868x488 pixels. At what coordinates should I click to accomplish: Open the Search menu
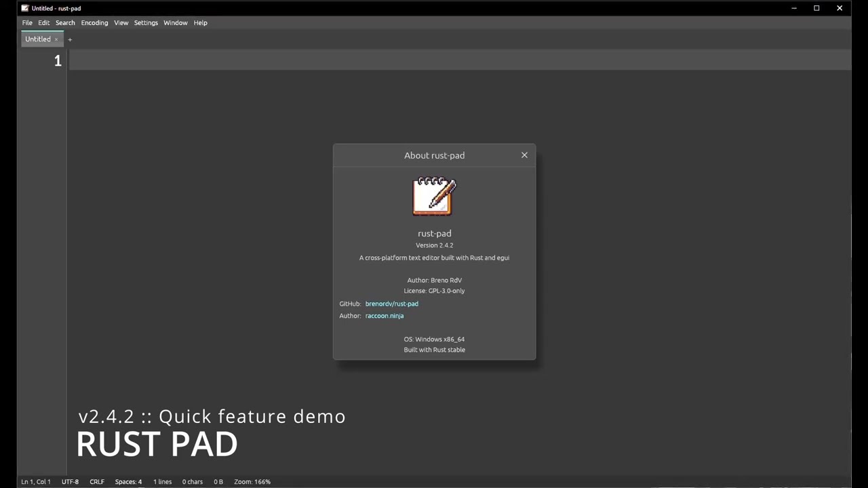point(65,22)
